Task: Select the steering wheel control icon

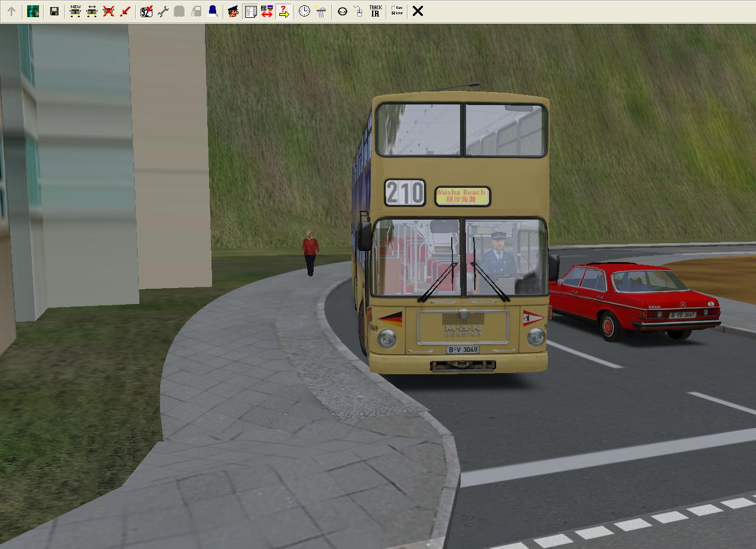Action: tap(343, 11)
